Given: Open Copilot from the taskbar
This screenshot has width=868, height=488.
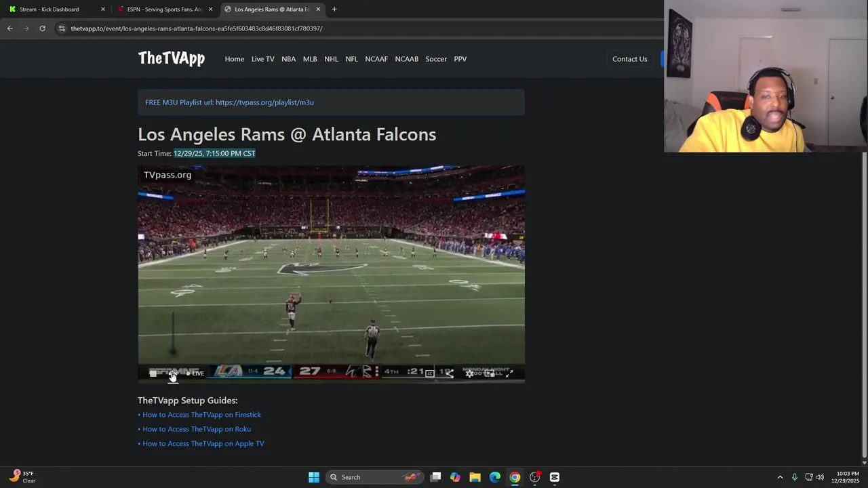Looking at the screenshot, I should pyautogui.click(x=455, y=477).
